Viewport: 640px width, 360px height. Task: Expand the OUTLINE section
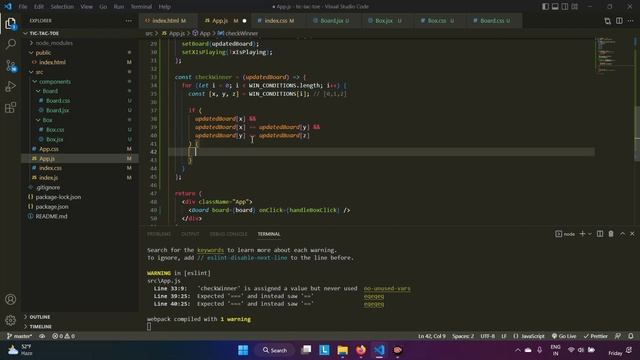(40, 317)
